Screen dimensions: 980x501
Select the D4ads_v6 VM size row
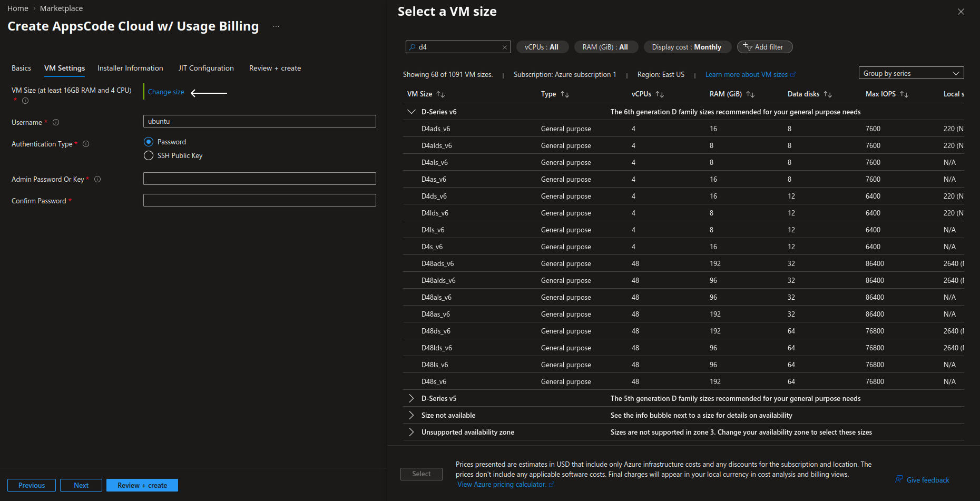click(436, 129)
